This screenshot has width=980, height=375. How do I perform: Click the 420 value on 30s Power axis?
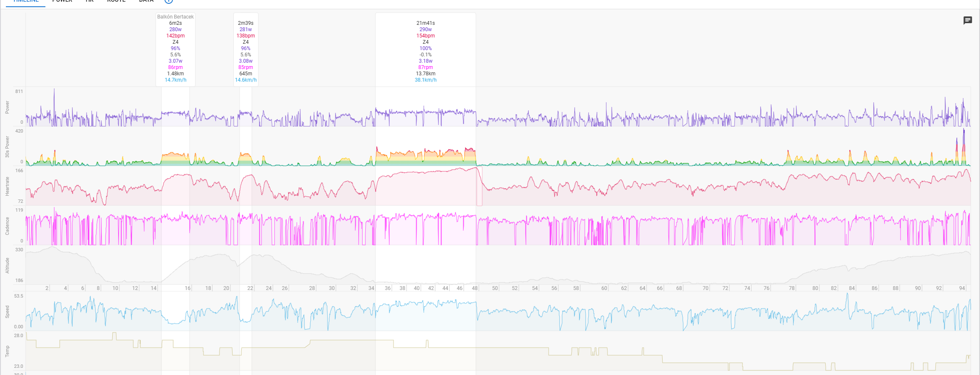[x=19, y=131]
